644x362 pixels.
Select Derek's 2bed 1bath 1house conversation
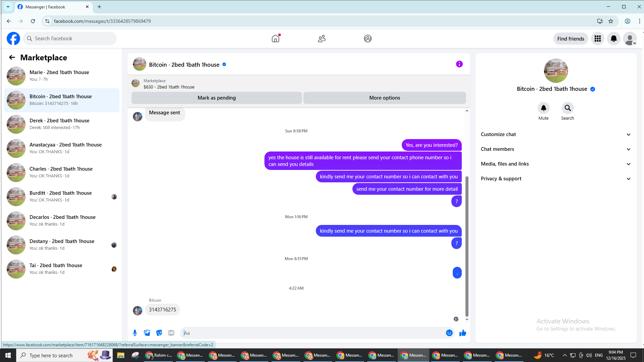click(x=62, y=124)
